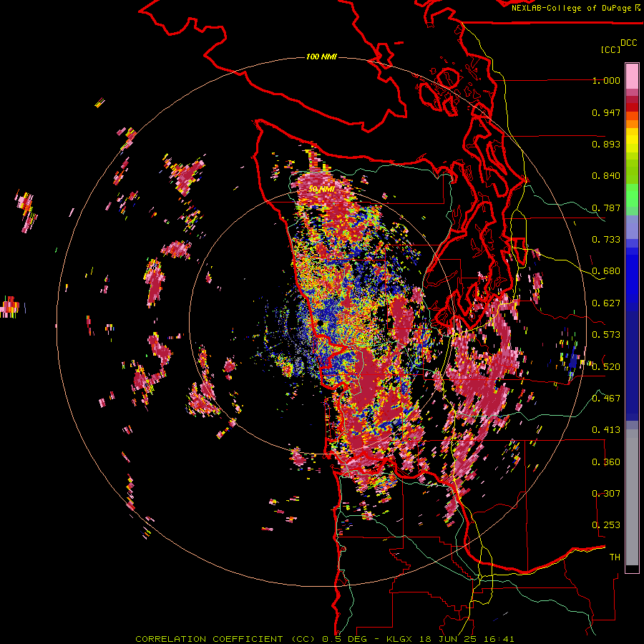Click the 0.840 scale value

(x=606, y=176)
